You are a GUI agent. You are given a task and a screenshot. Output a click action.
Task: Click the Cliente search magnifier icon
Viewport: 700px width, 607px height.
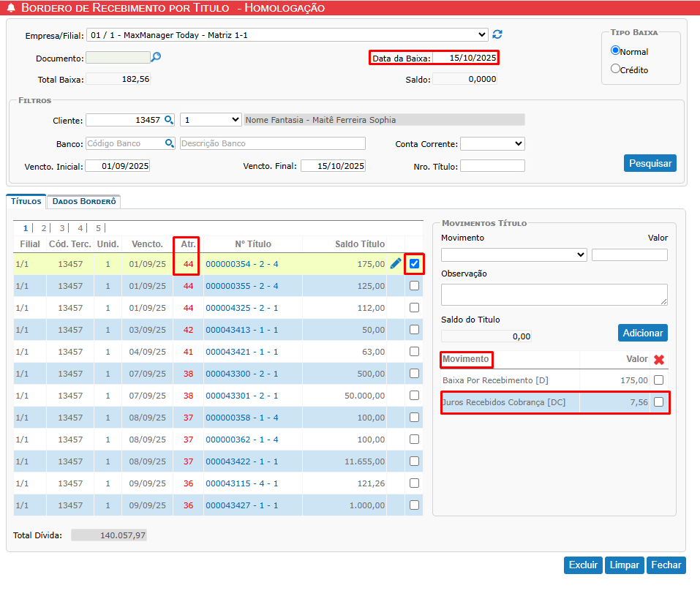[x=169, y=120]
